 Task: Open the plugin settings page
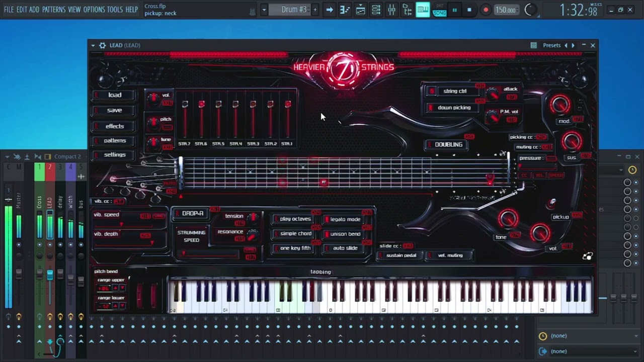[115, 155]
